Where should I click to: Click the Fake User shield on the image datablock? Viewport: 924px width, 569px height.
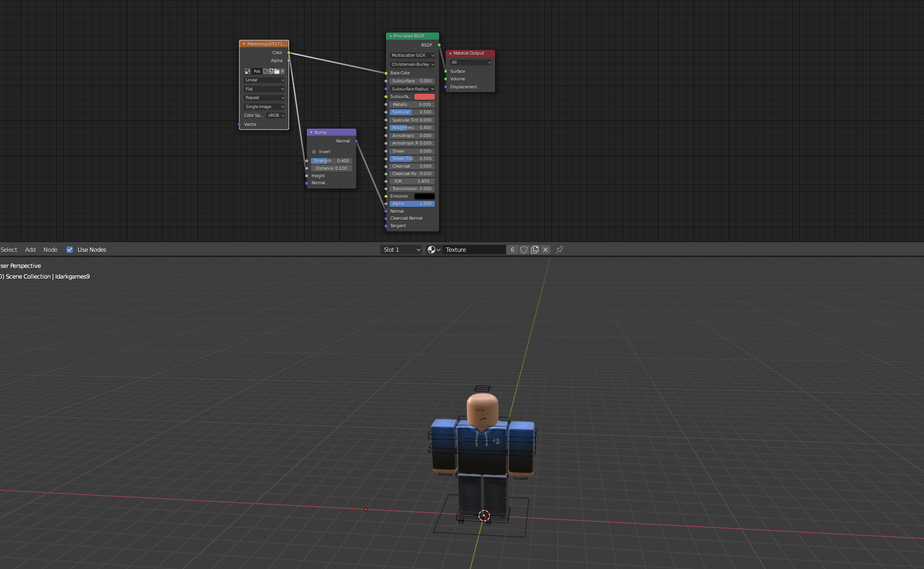[x=265, y=71]
